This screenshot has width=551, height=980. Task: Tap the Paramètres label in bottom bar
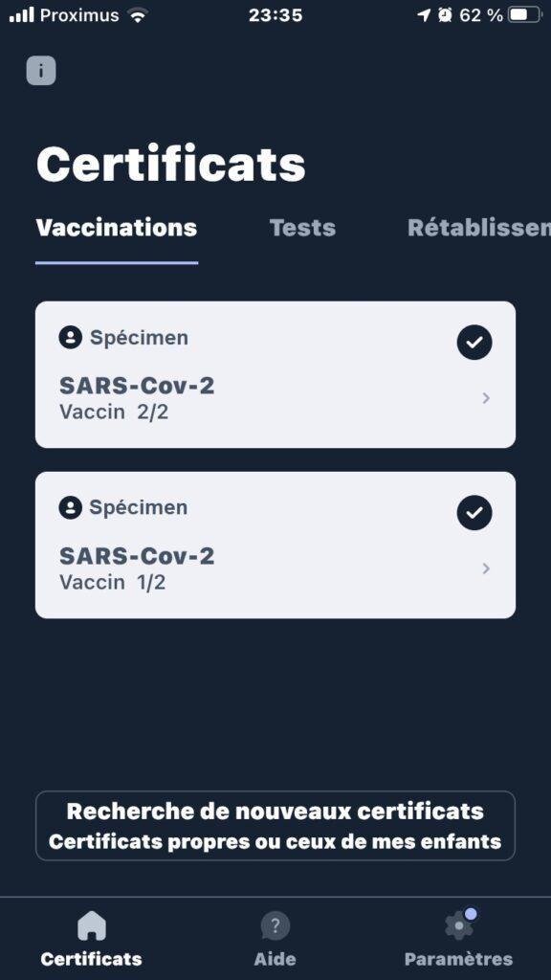(458, 959)
